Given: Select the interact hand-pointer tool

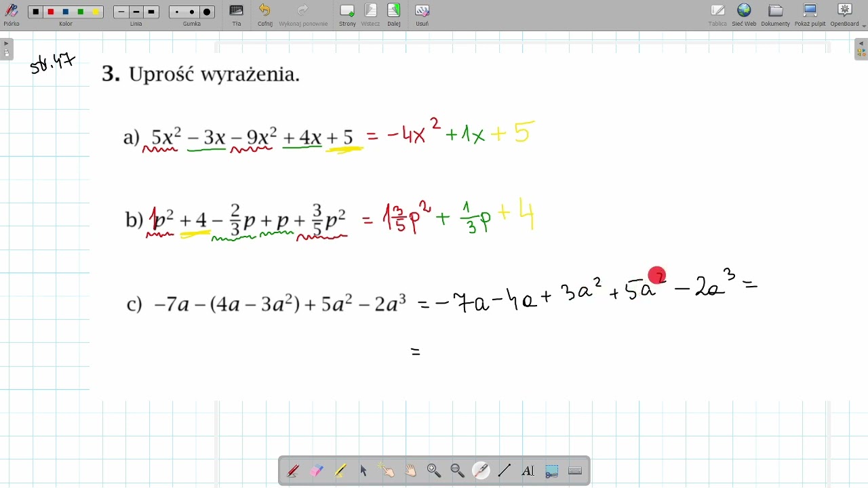Looking at the screenshot, I should point(387,470).
